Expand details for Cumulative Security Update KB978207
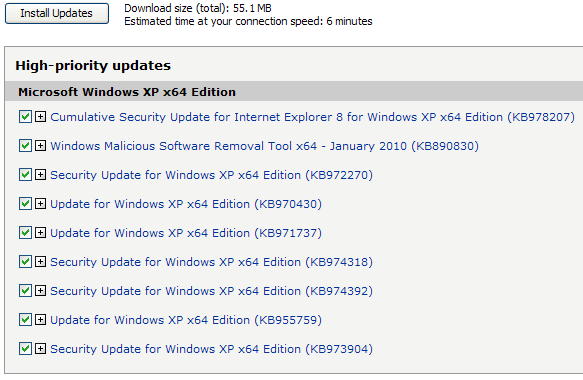This screenshot has width=583, height=380. tap(41, 117)
